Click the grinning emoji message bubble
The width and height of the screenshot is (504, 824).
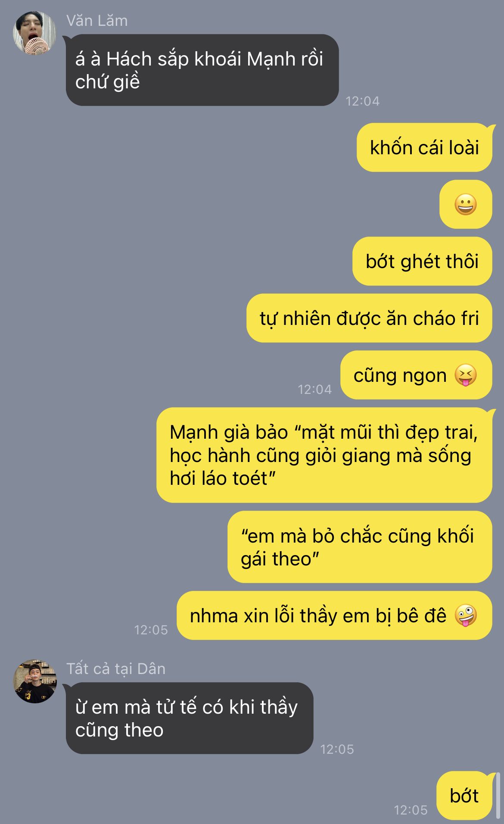pos(466,204)
